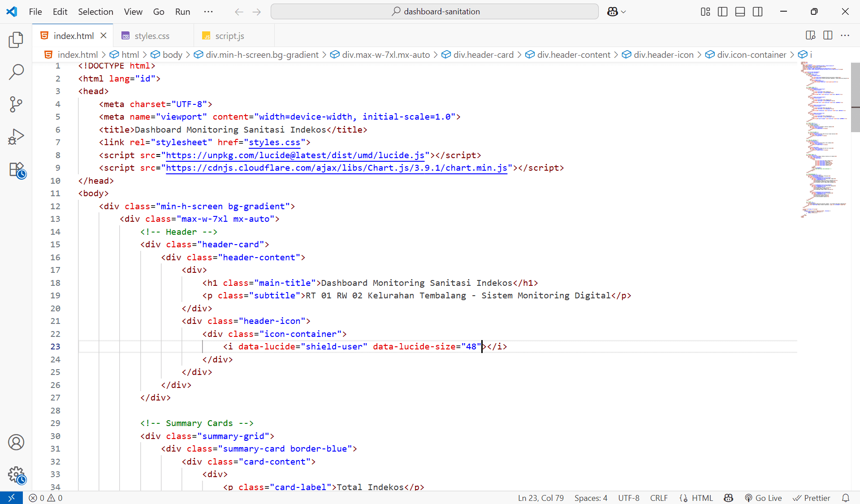Open preview to the side
The width and height of the screenshot is (860, 504).
pos(810,35)
